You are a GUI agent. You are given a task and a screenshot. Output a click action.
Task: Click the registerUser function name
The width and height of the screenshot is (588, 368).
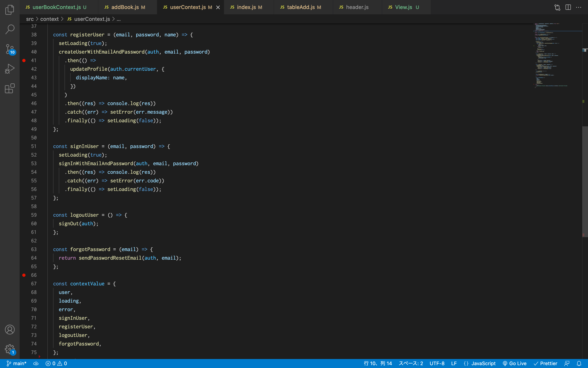click(87, 35)
